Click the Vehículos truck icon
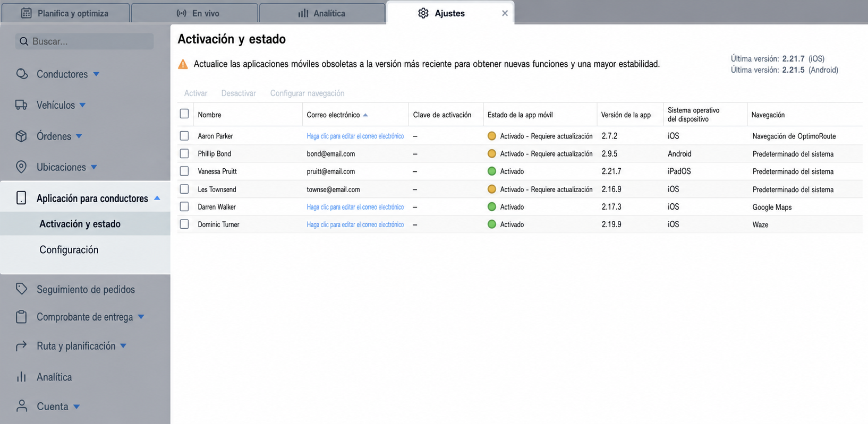868x424 pixels. [x=21, y=105]
